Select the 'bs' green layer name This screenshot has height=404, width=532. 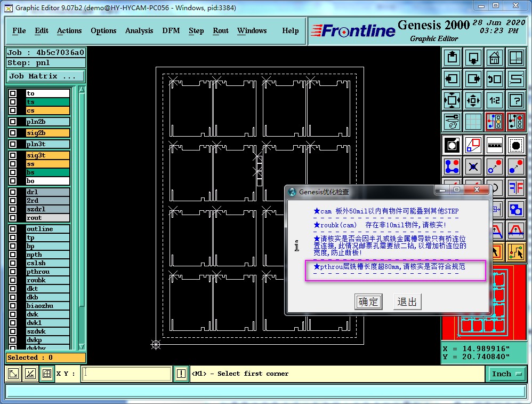coord(48,172)
